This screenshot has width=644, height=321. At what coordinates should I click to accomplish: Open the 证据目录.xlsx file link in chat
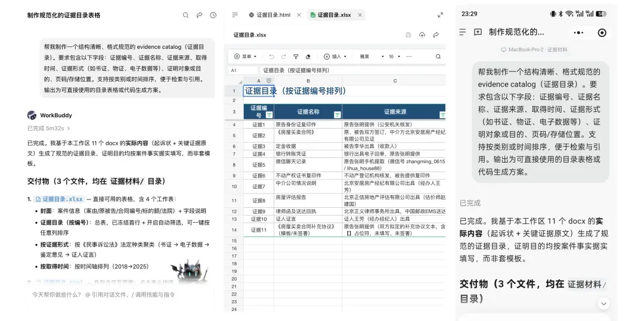point(60,200)
